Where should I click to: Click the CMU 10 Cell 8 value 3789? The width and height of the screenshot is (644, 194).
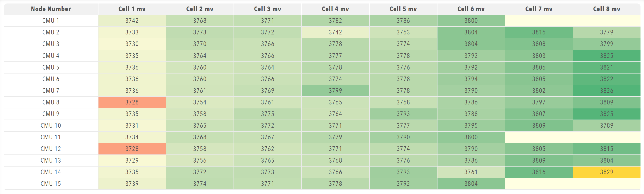pos(607,126)
